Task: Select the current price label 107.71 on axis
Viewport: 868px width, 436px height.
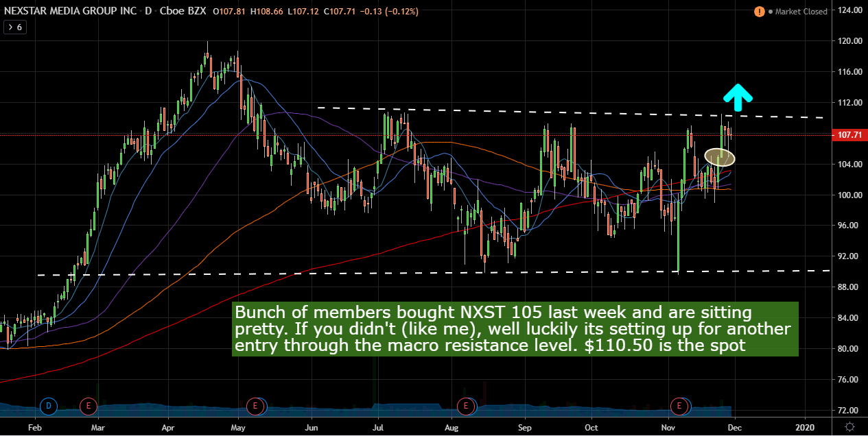Action: click(849, 135)
